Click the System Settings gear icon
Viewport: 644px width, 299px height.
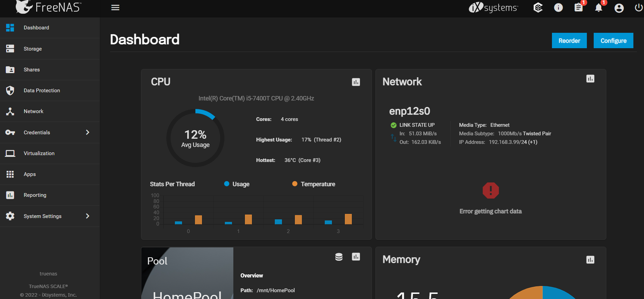click(x=10, y=216)
